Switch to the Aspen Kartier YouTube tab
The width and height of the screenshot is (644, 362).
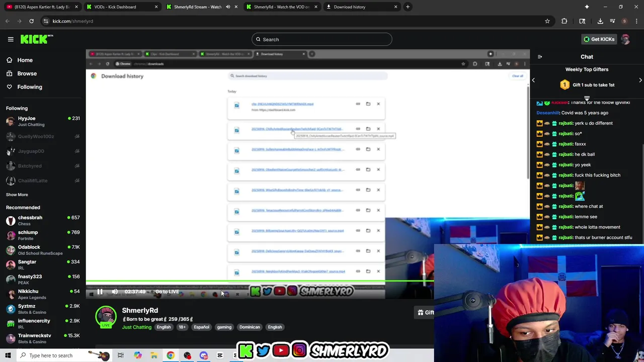tap(42, 7)
